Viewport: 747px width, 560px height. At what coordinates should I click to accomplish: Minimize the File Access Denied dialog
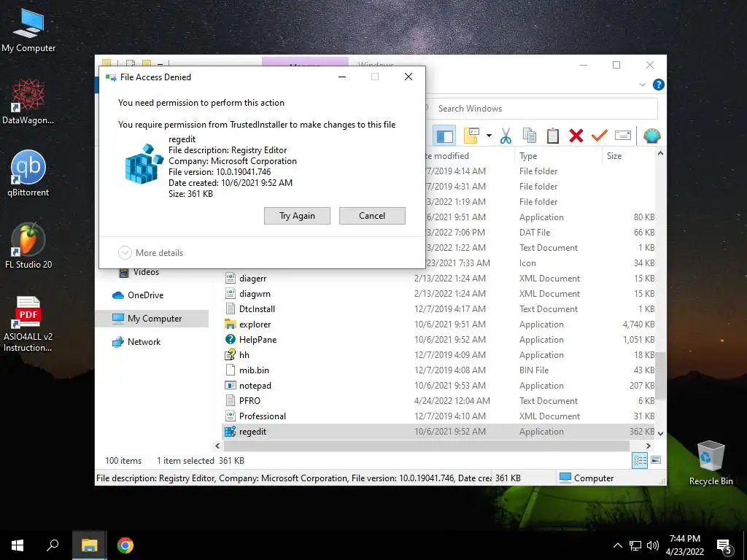(x=342, y=77)
